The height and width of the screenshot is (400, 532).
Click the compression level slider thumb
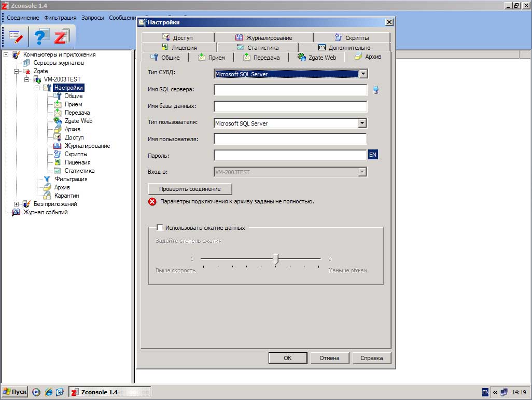click(x=276, y=259)
